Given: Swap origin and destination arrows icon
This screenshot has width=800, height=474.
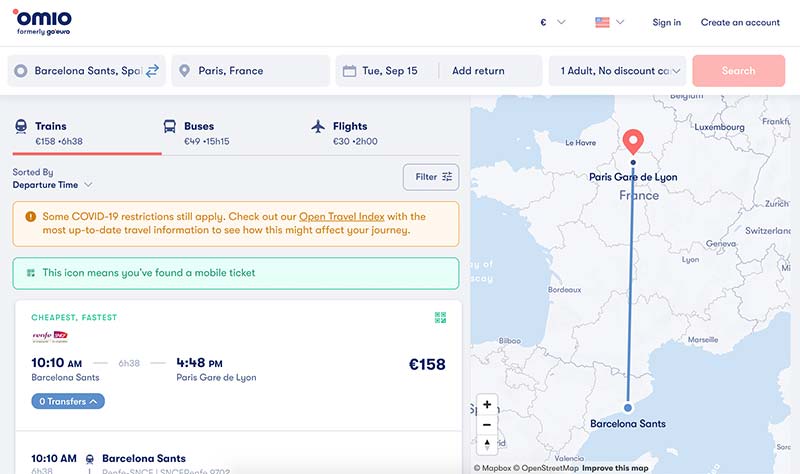Looking at the screenshot, I should (x=152, y=71).
